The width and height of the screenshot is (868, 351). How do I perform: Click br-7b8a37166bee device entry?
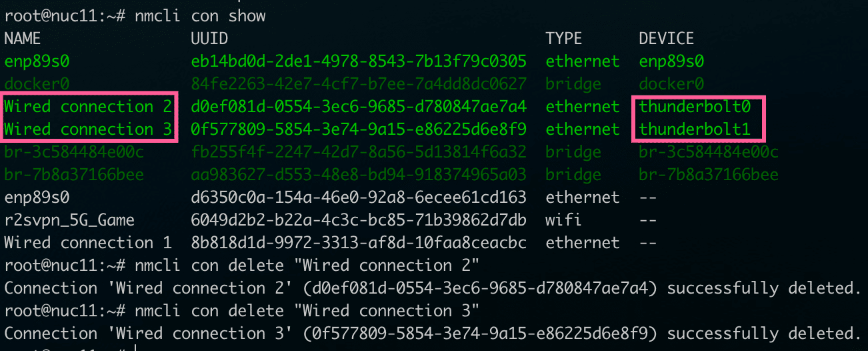click(709, 175)
